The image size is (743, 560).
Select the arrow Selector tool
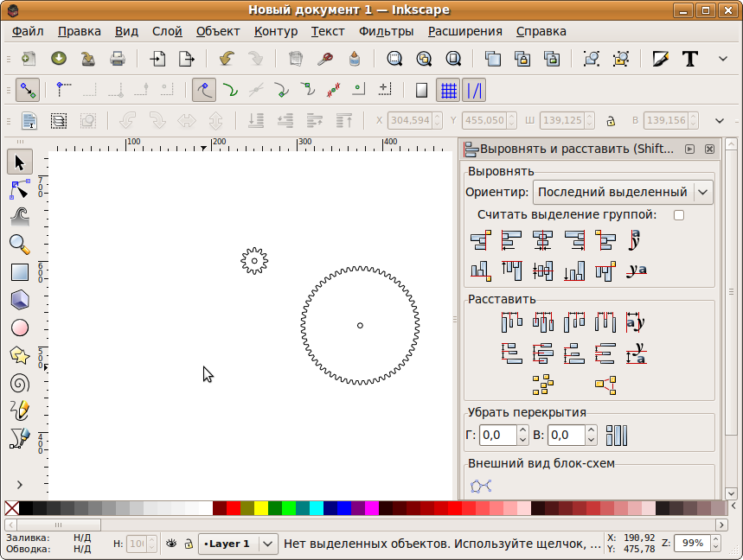coord(20,162)
